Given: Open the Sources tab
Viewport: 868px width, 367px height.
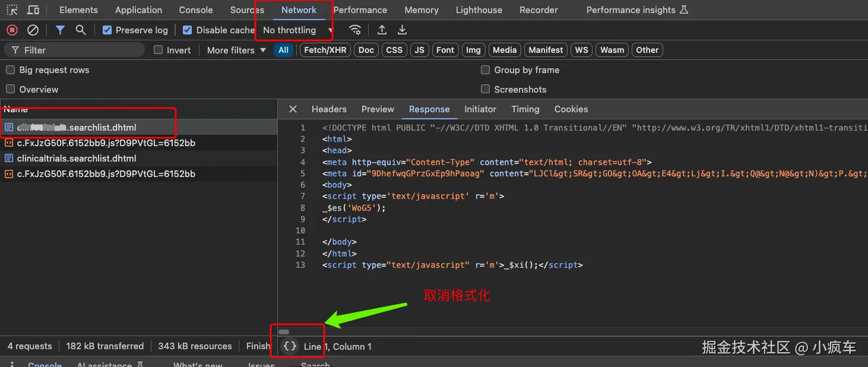Looking at the screenshot, I should tap(247, 10).
